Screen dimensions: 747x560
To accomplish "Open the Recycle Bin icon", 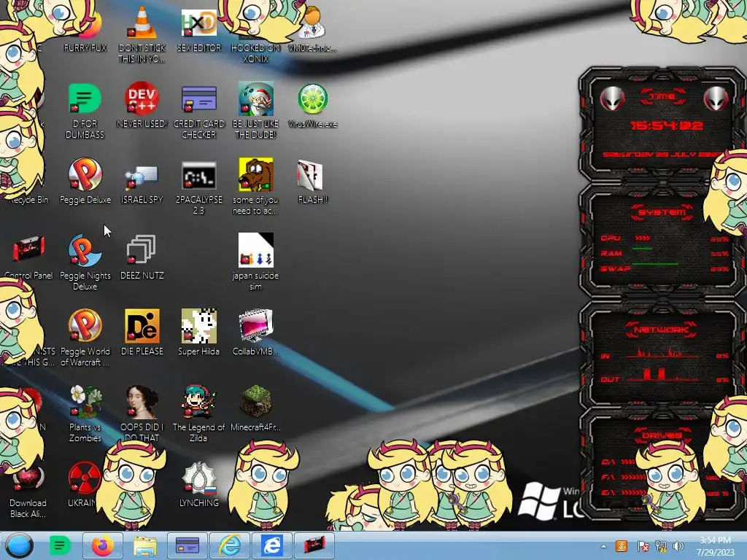I will coord(28,200).
